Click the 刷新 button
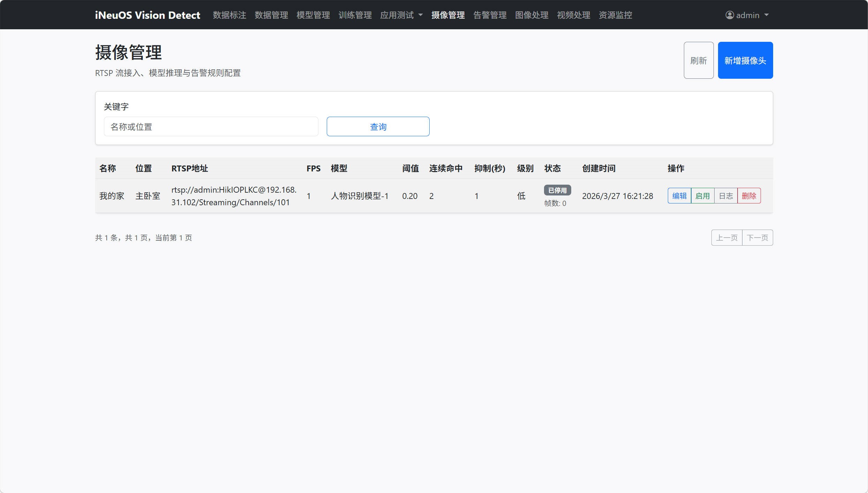This screenshot has width=868, height=493. (x=699, y=60)
